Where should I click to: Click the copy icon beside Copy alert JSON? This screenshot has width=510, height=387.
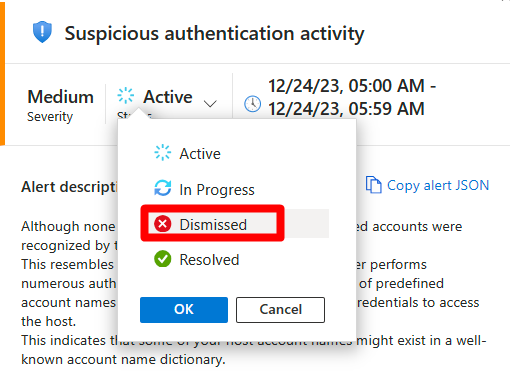[x=373, y=185]
